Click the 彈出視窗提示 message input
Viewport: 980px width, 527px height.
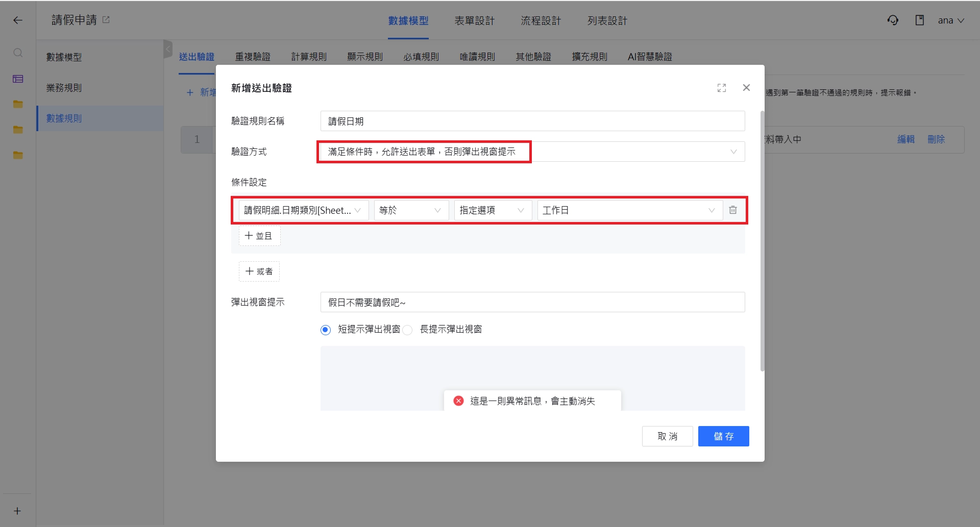533,302
